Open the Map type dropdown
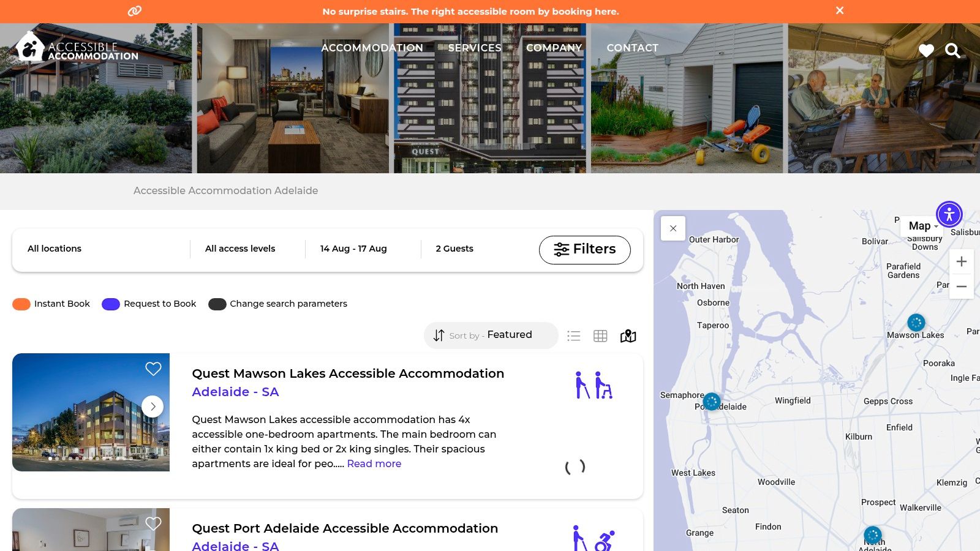The width and height of the screenshot is (980, 551). [x=923, y=226]
